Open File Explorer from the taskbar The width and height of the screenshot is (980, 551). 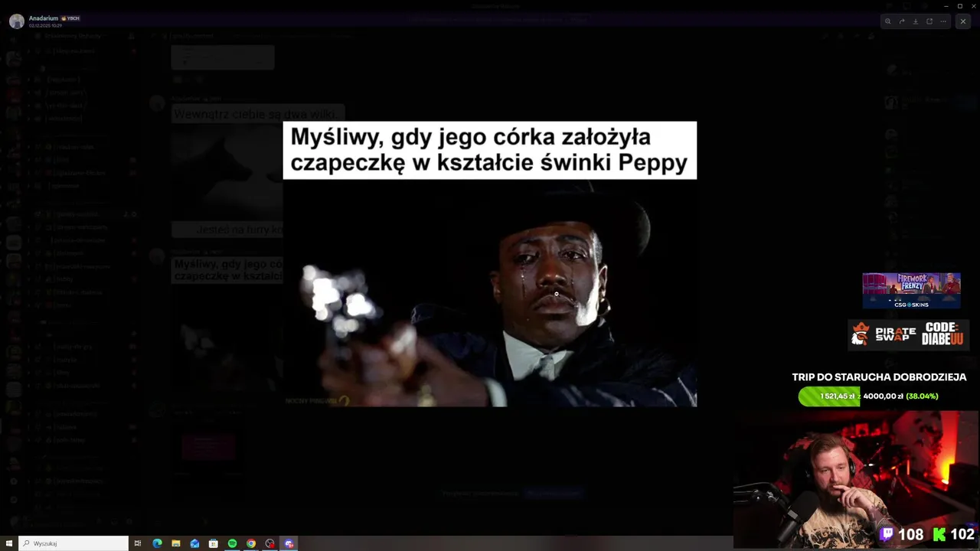(x=176, y=543)
